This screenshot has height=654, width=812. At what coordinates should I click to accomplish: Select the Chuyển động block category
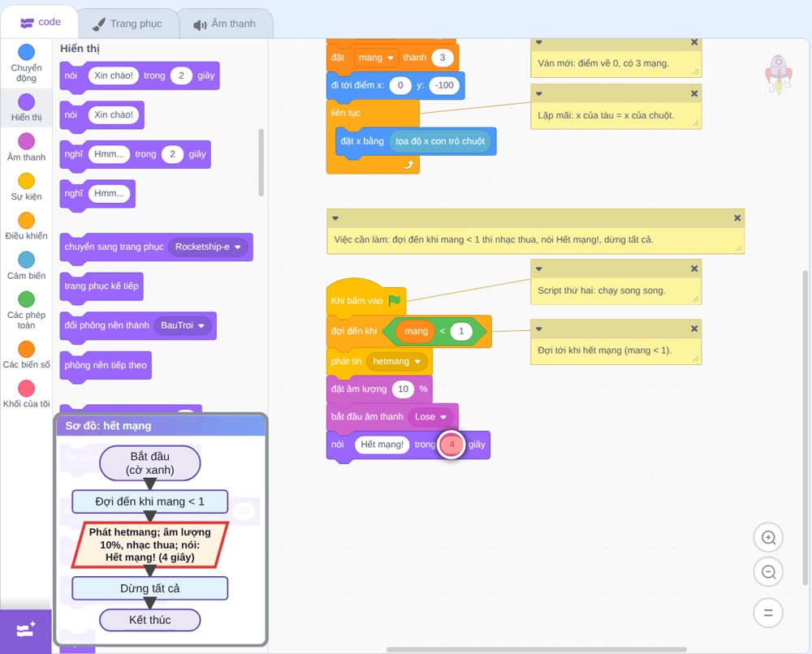(26, 63)
